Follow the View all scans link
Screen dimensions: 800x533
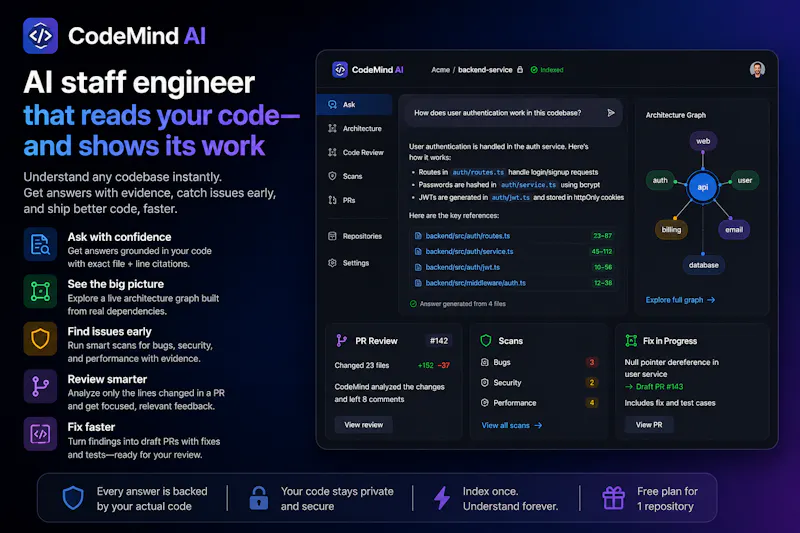coord(512,425)
